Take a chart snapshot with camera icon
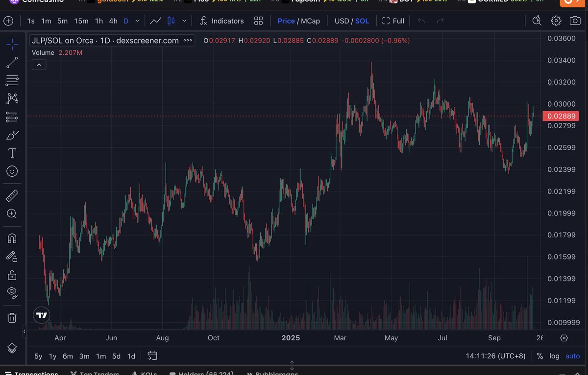 pos(575,21)
